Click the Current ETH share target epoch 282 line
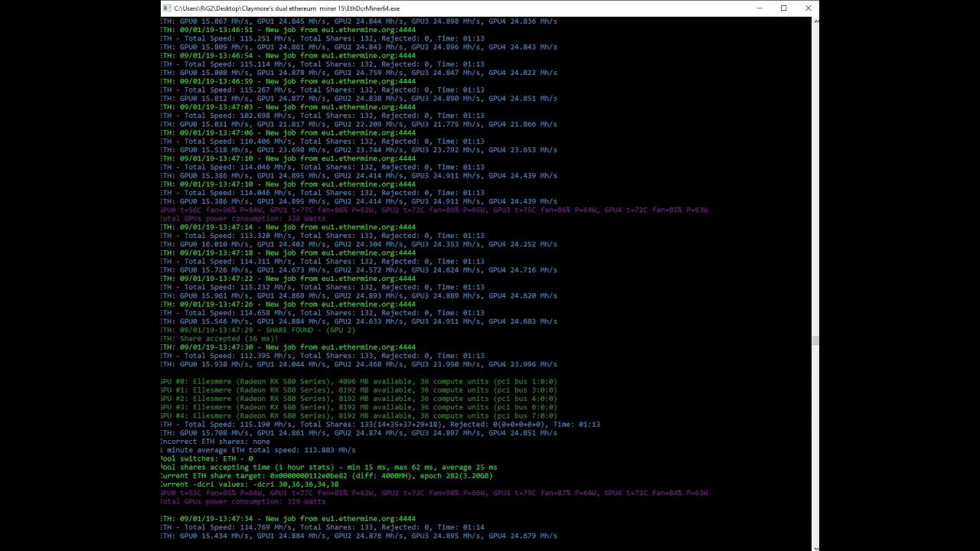Screen dimensions: 980x551 (x=327, y=476)
